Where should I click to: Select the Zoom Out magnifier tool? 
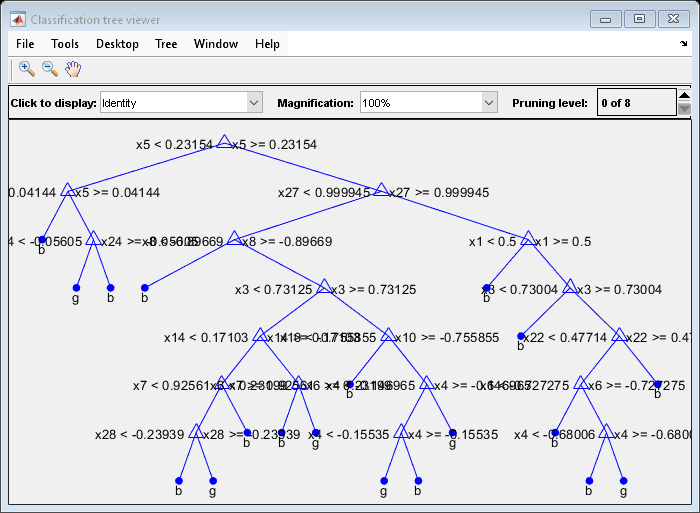coord(50,69)
